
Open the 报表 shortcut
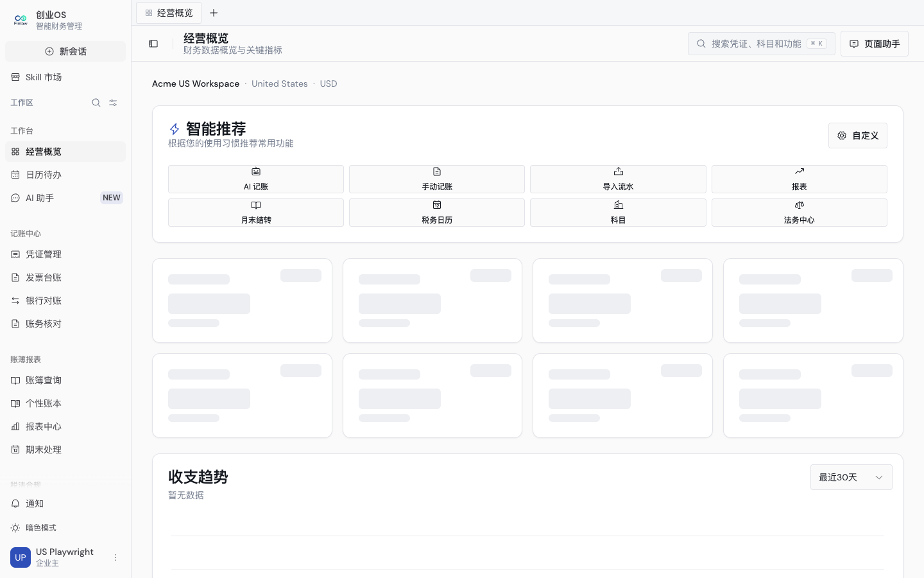tap(800, 179)
